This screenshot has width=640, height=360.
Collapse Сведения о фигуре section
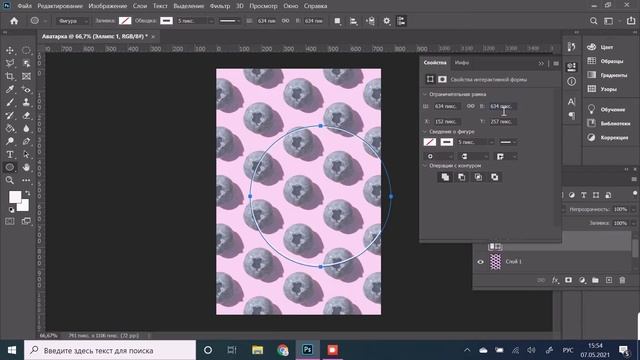pyautogui.click(x=425, y=132)
